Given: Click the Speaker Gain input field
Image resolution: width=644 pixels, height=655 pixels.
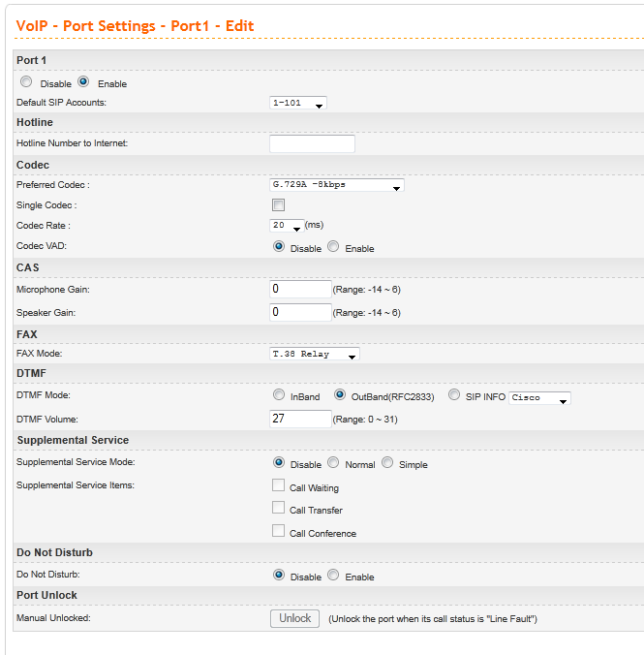Looking at the screenshot, I should click(300, 312).
